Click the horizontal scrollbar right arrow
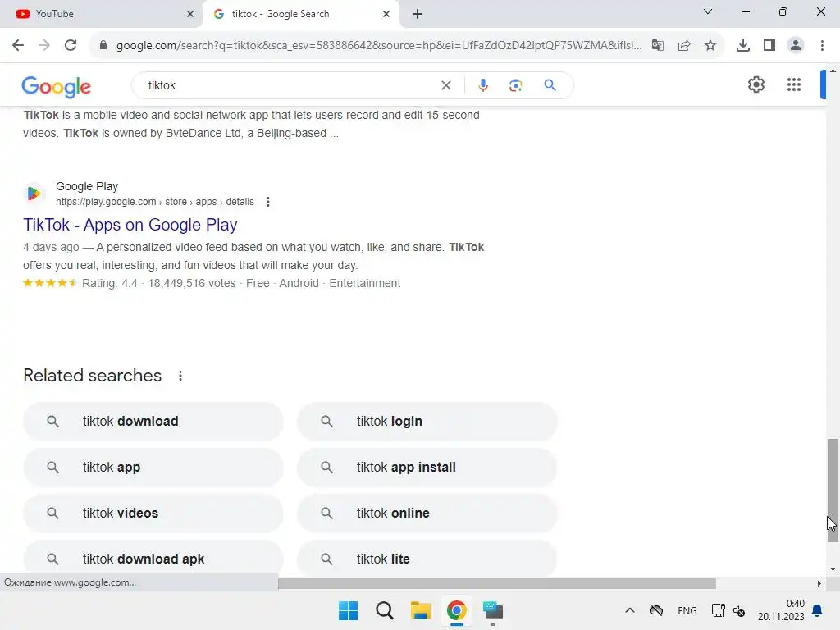The height and width of the screenshot is (630, 840). (819, 583)
